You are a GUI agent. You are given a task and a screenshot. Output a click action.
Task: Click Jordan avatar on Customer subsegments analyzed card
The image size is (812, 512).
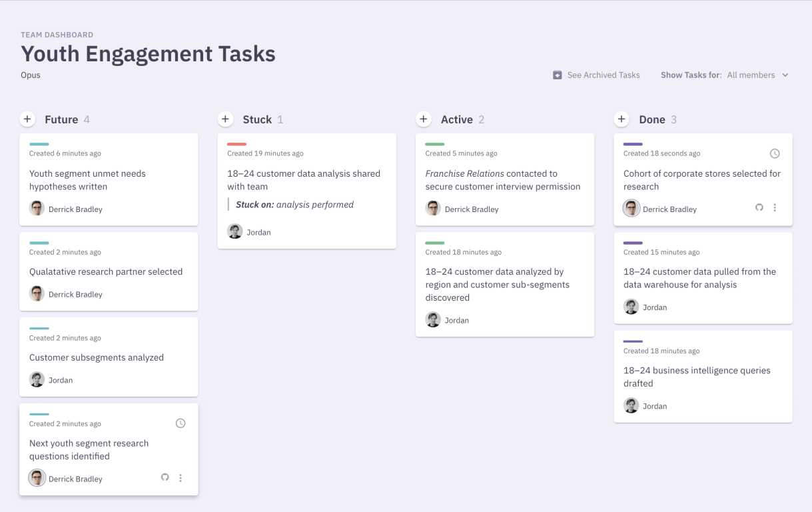click(37, 379)
